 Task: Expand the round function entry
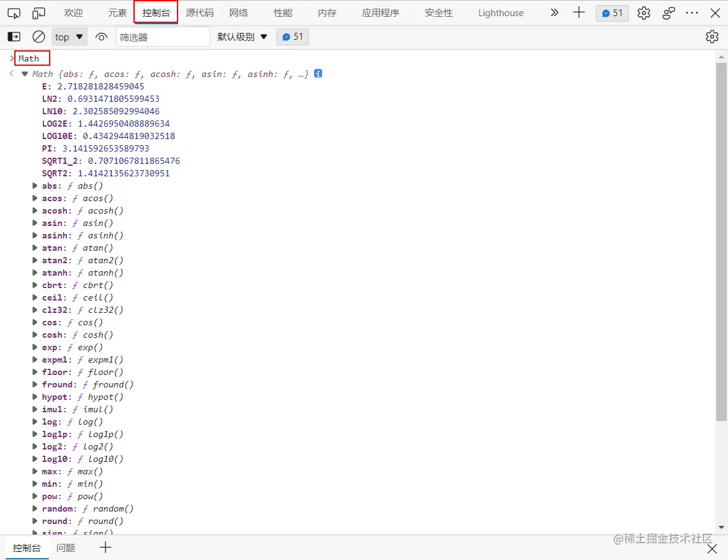[x=35, y=521]
